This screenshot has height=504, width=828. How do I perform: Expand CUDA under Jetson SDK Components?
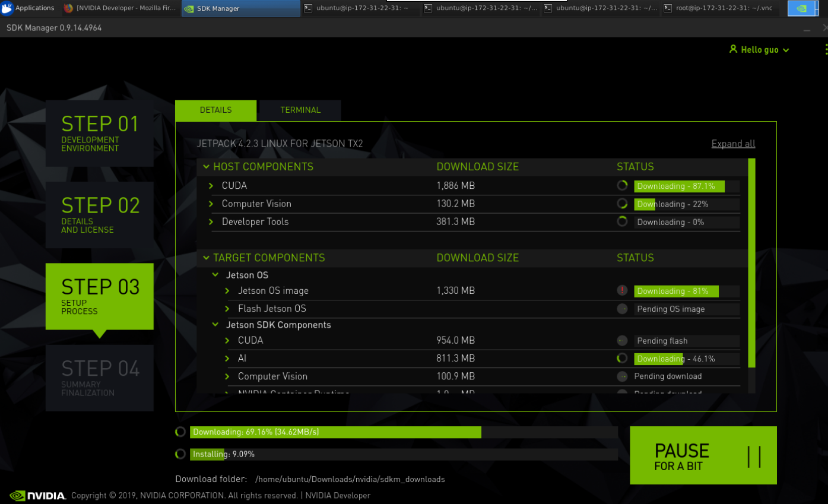(x=227, y=341)
